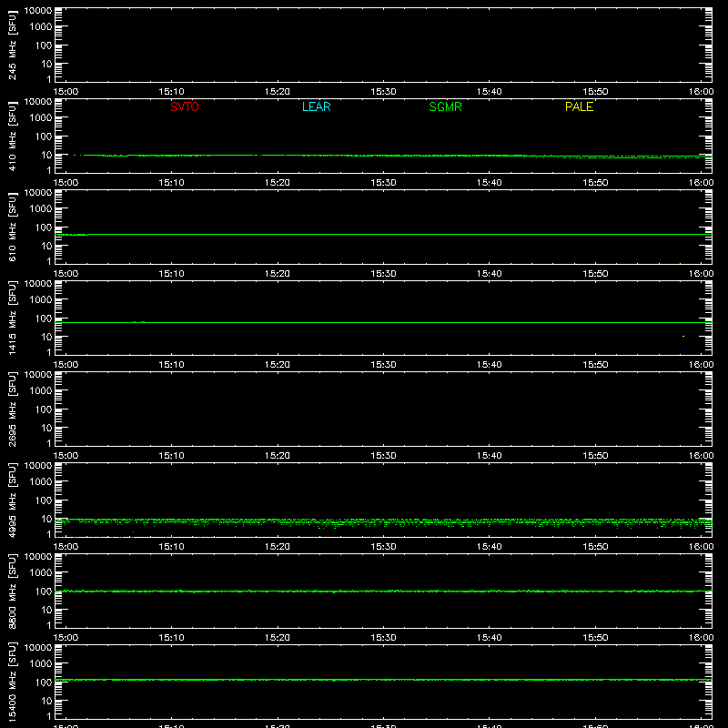728x728 pixels.
Task: Click the 1000 y-axis value on 410 MHz panel
Action: pyautogui.click(x=41, y=117)
